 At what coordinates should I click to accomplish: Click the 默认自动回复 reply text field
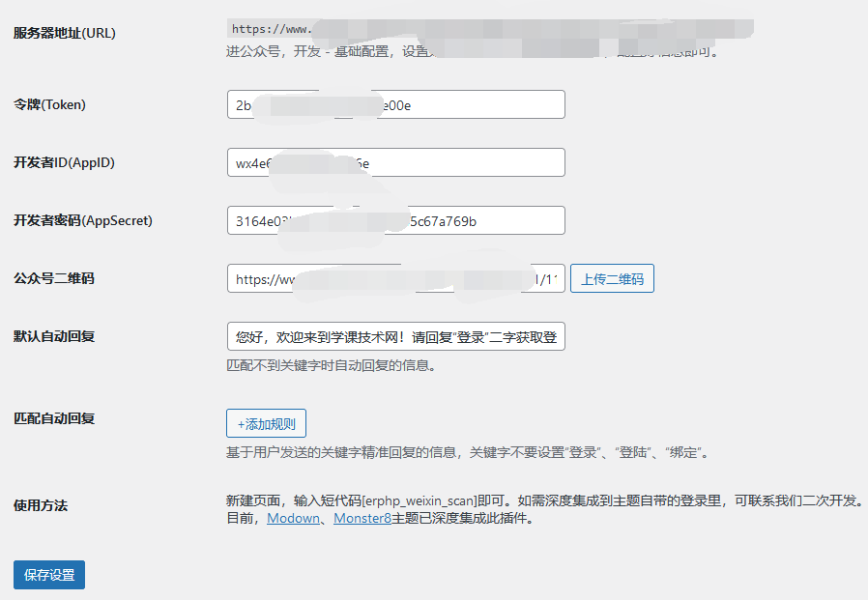[394, 336]
